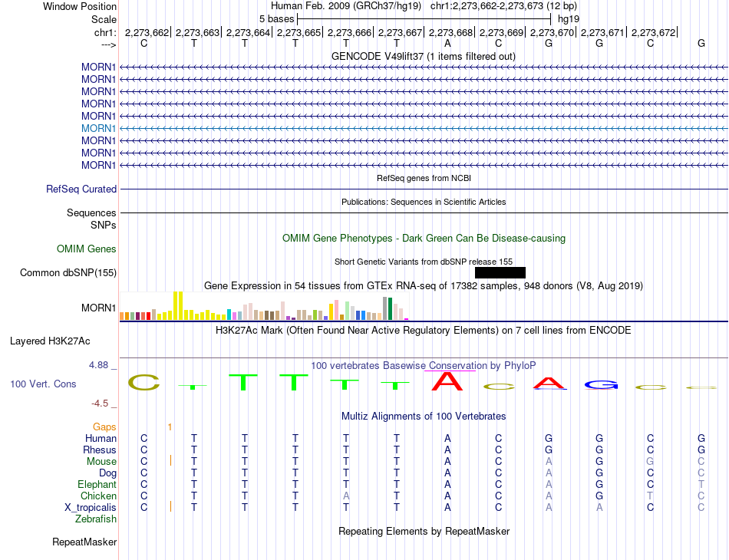Click the hg19 label beside scale bar
Screen dimensions: 729x560
[569, 19]
